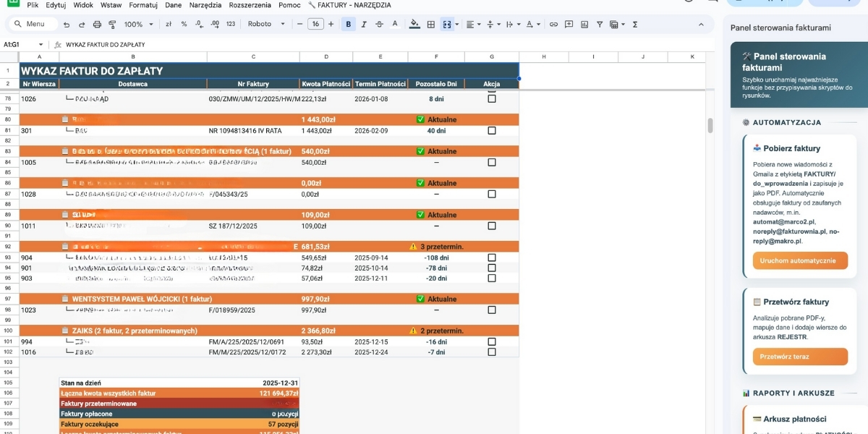This screenshot has width=868, height=434.
Task: Insert a link using the toolbar icon
Action: click(x=554, y=24)
